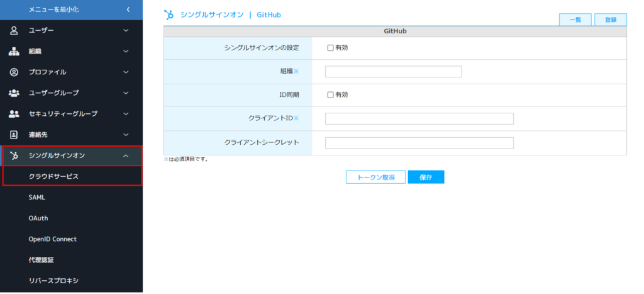Image resolution: width=644 pixels, height=294 pixels.
Task: Click the user icon in sidebar
Action: tap(14, 30)
